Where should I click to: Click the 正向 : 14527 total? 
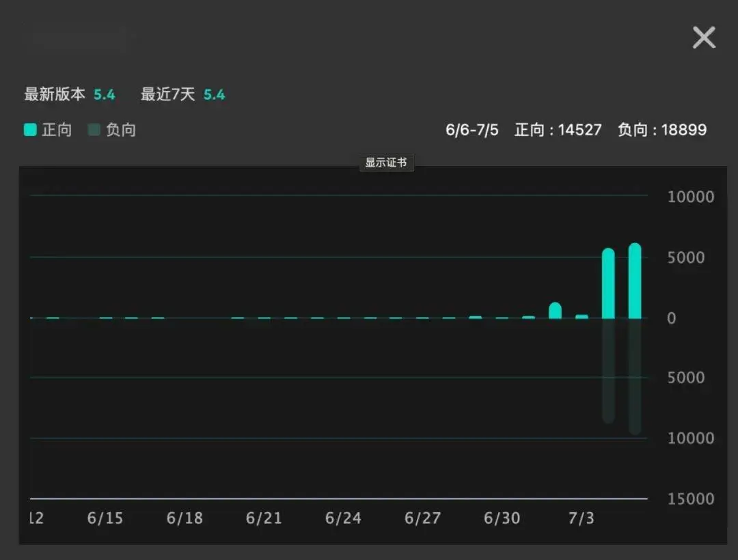coord(558,130)
